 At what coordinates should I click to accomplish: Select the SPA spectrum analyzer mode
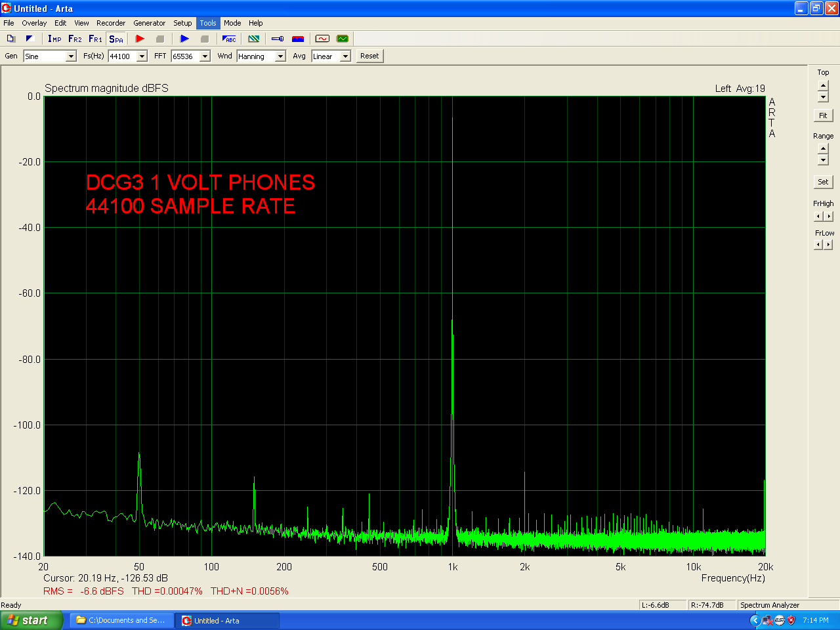tap(116, 39)
